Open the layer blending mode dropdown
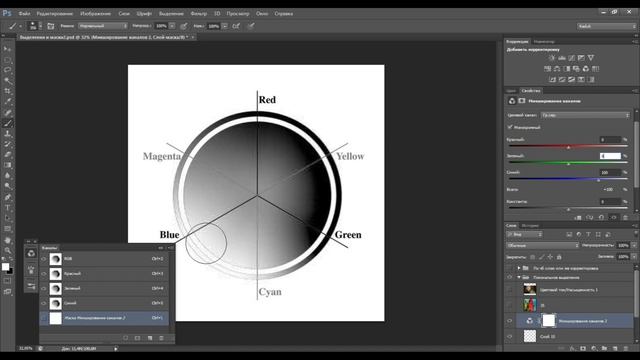Screen dimensions: 640x360 (542, 245)
